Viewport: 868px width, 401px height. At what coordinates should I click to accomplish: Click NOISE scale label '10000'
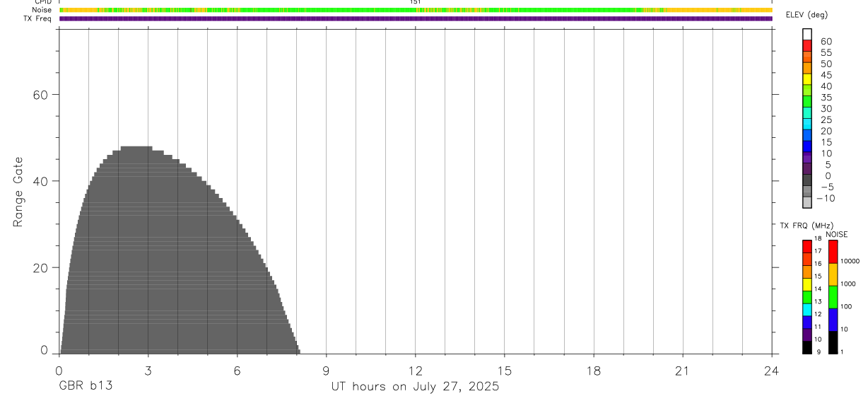pos(850,261)
